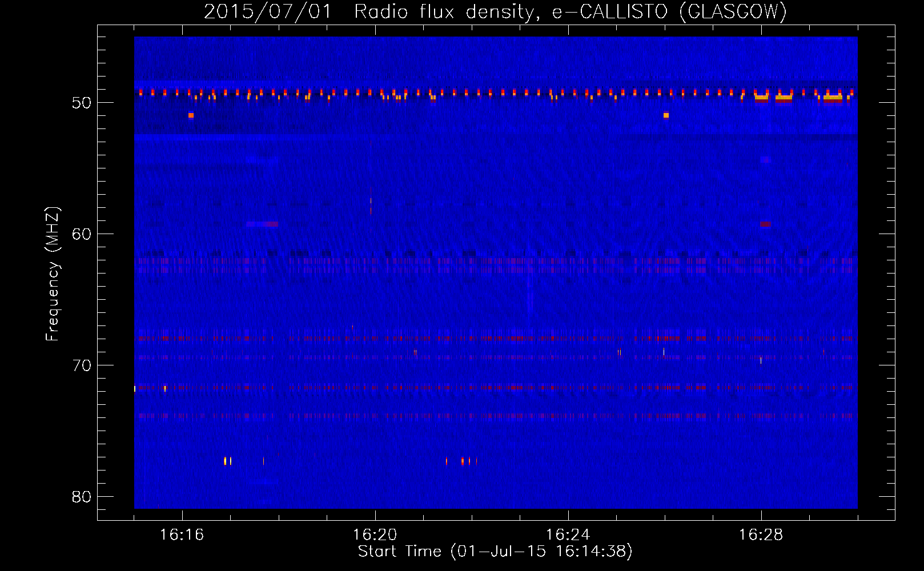Click the 50 frequency tick label
This screenshot has width=924, height=571.
coord(82,103)
